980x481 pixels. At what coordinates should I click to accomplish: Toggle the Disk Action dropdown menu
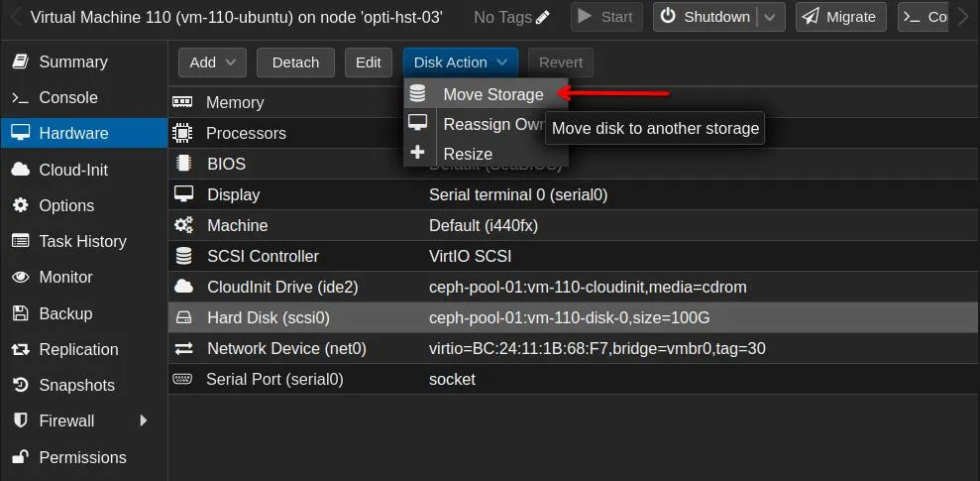[x=461, y=62]
